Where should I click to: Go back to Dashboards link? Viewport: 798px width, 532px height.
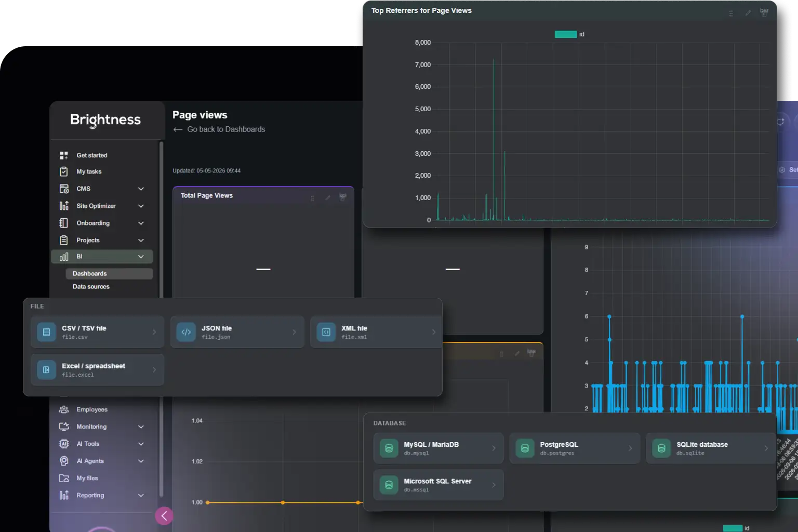click(x=219, y=129)
